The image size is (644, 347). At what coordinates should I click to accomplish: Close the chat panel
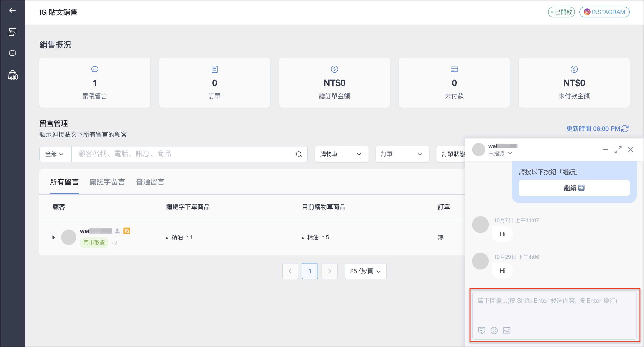click(631, 150)
